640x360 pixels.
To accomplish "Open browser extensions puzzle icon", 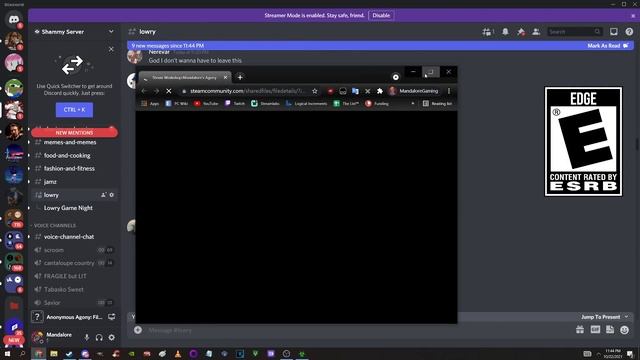I will [380, 91].
